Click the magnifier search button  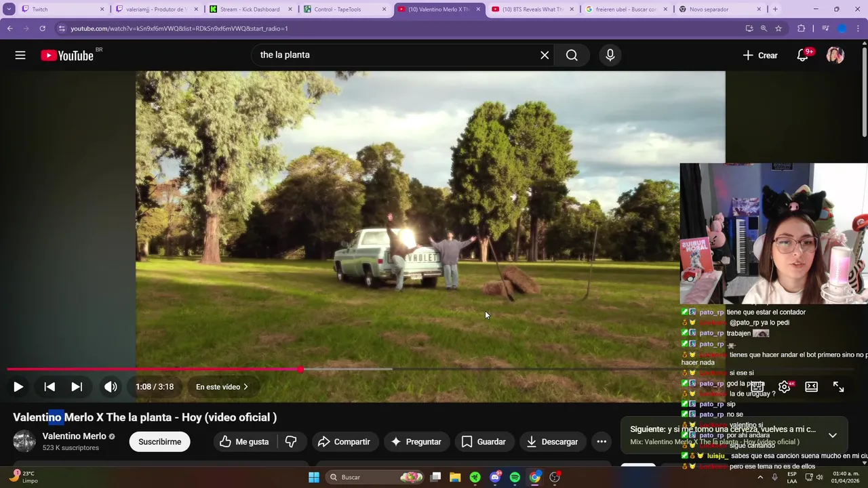[x=572, y=56]
